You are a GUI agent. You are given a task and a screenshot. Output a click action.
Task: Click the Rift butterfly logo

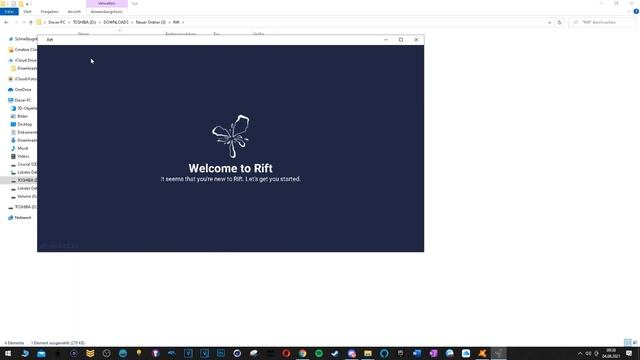pos(231,136)
